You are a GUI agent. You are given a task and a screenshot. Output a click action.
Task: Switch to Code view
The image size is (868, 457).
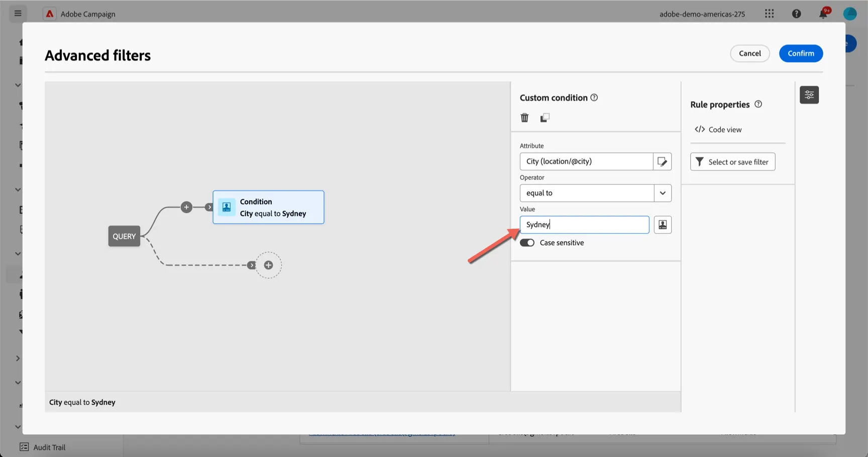718,130
